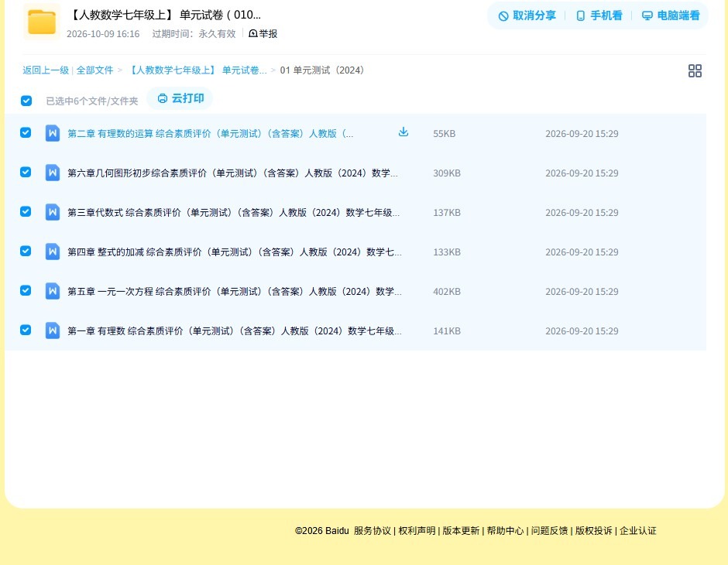Viewport: 728px width, 565px height.
Task: Click the Word icon for 第五章 一元一次方程
Action: click(53, 291)
